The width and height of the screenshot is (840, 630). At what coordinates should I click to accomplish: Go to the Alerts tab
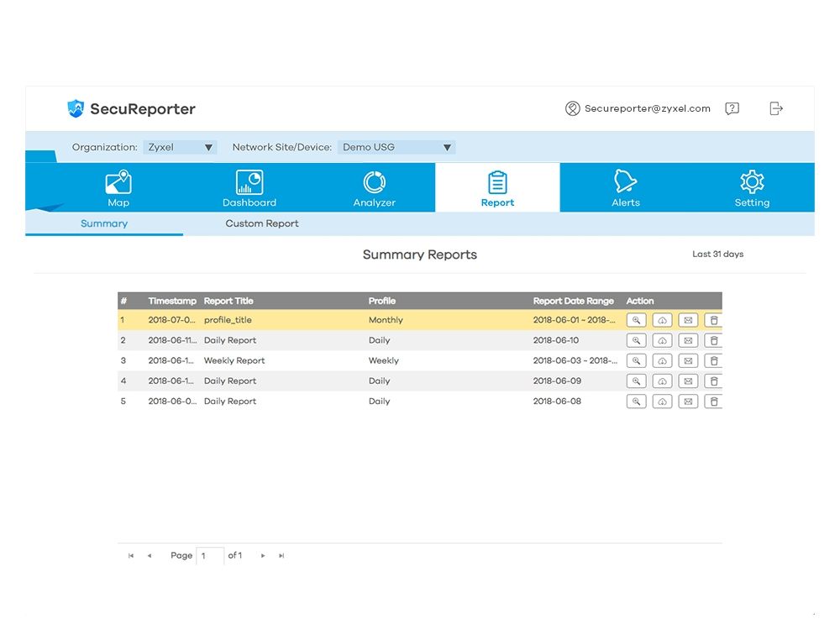625,188
